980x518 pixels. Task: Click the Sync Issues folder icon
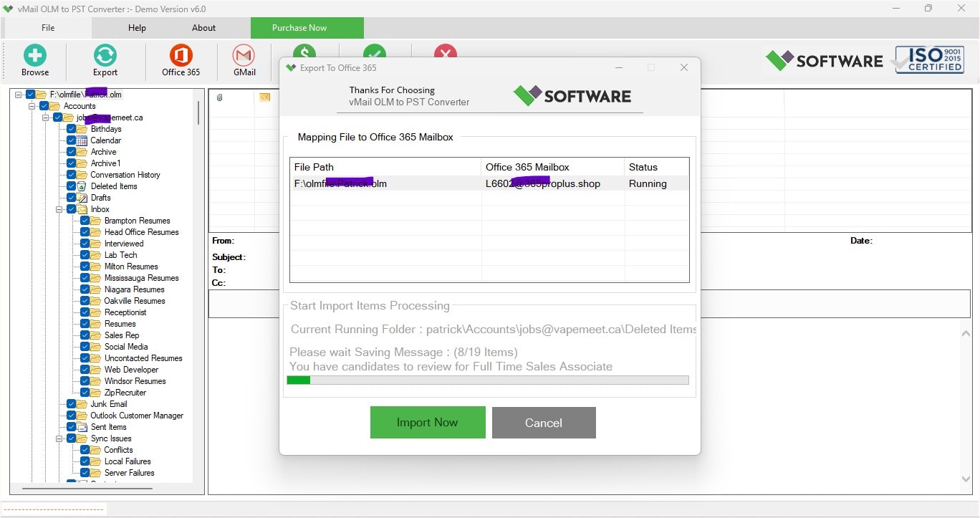coord(82,438)
